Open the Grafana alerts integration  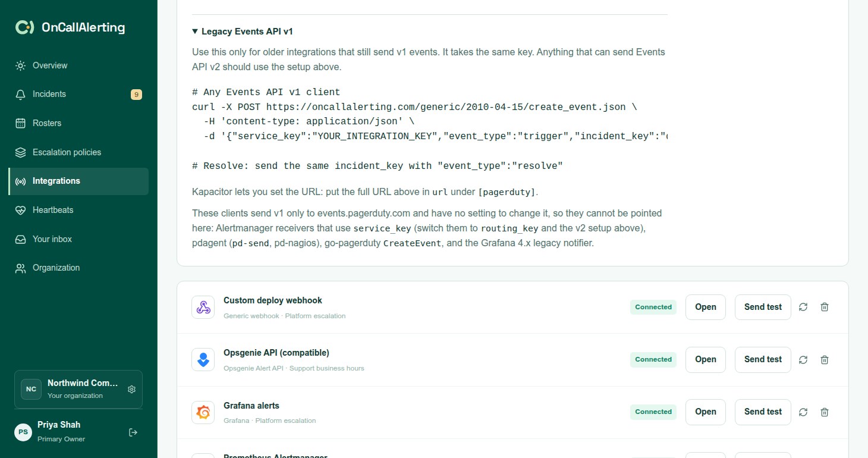pyautogui.click(x=705, y=412)
